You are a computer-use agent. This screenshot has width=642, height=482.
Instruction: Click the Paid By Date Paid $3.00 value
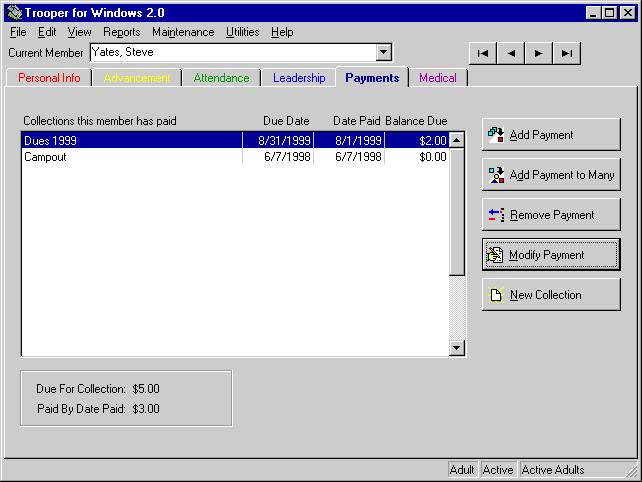coord(146,409)
